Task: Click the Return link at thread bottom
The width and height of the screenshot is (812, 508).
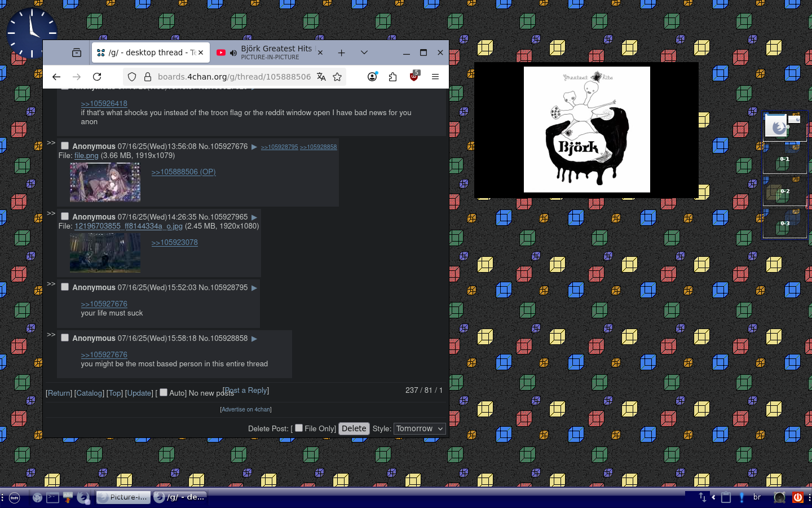Action: click(59, 393)
